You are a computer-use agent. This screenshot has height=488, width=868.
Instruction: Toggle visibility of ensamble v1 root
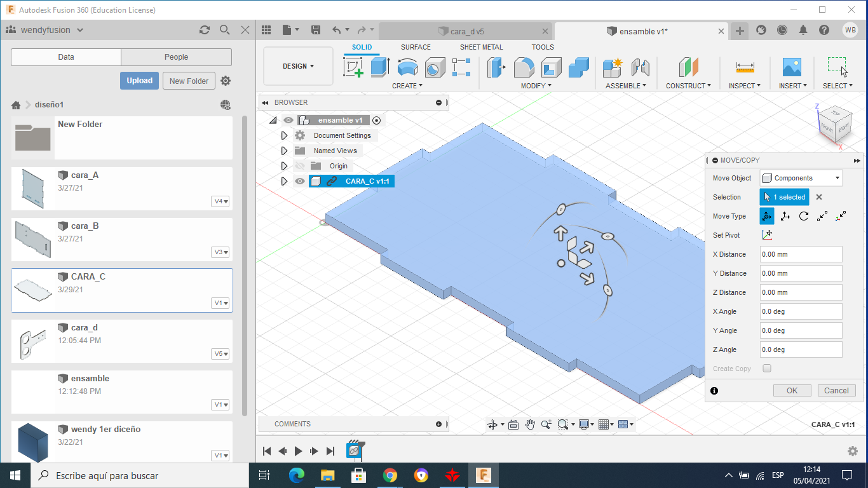point(288,120)
